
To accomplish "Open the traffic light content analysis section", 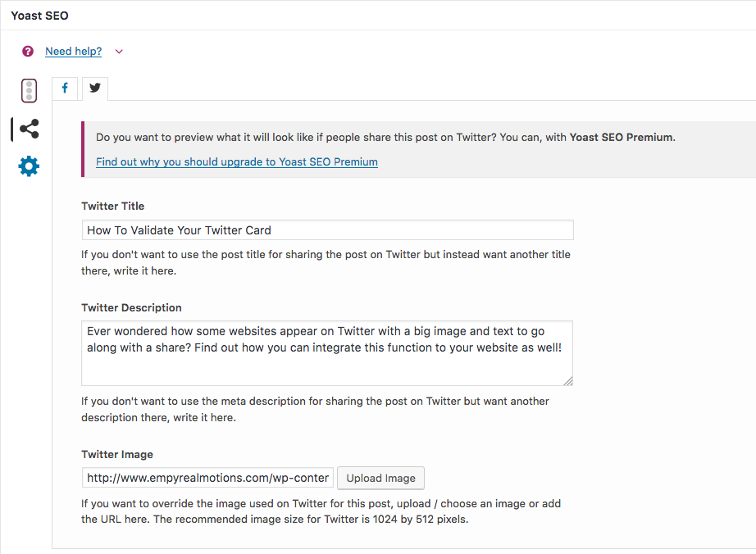I will pyautogui.click(x=29, y=91).
